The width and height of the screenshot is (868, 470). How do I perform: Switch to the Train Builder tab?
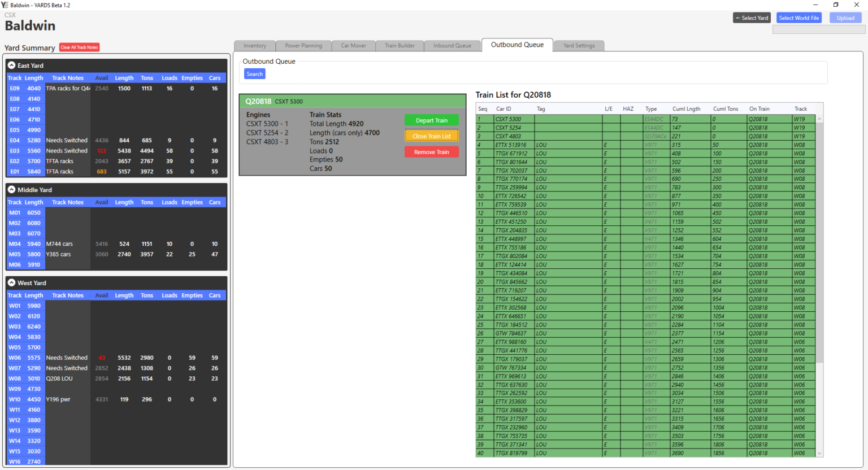point(400,45)
